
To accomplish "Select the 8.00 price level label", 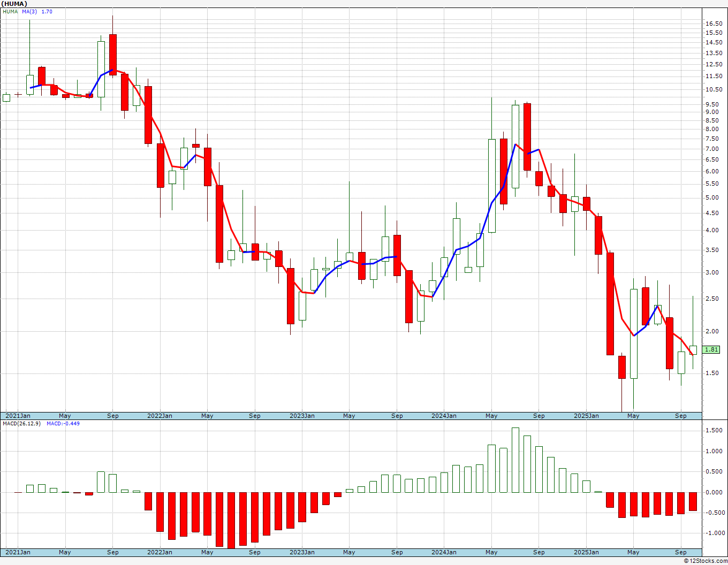I will [712, 129].
